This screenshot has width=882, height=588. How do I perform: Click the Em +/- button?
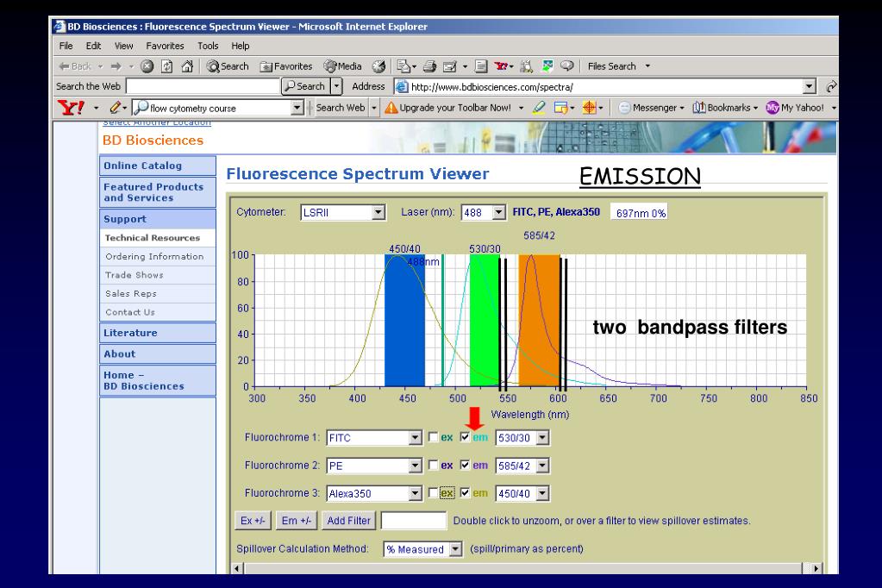coord(297,521)
